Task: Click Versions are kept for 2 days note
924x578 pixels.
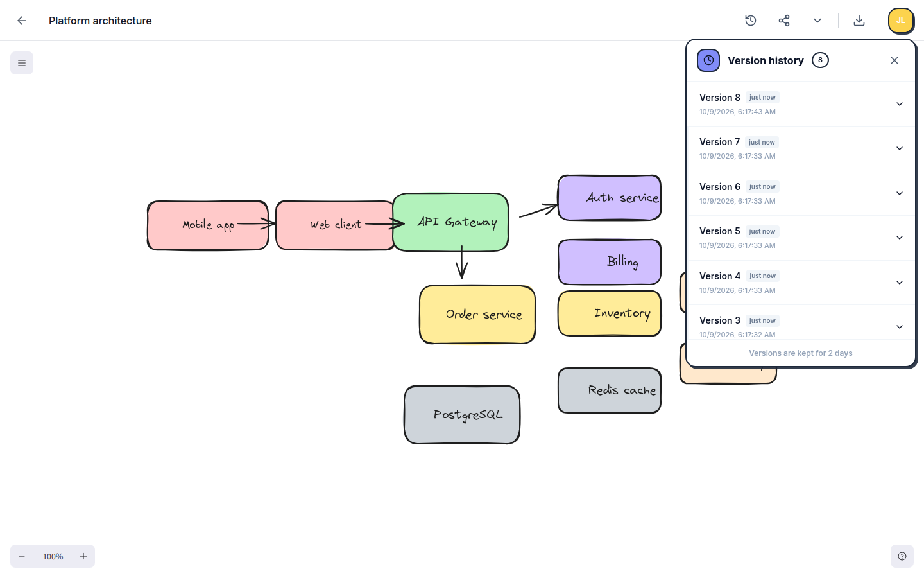Action: click(x=801, y=353)
